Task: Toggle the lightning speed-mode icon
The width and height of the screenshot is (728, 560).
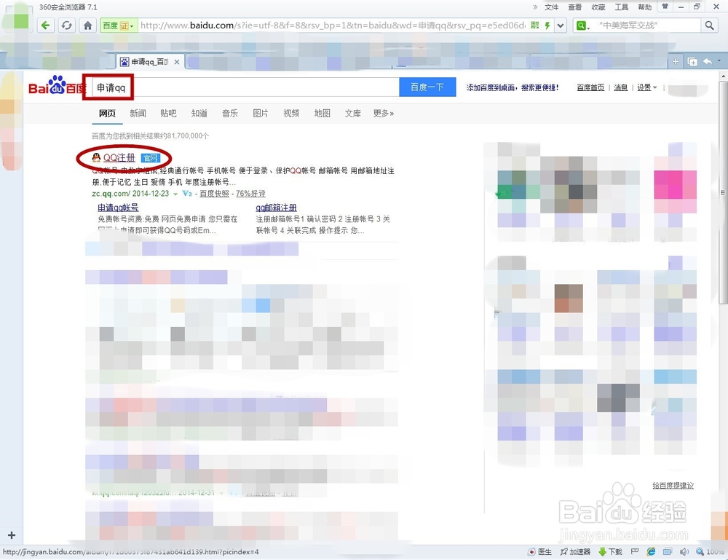Action: (547, 25)
